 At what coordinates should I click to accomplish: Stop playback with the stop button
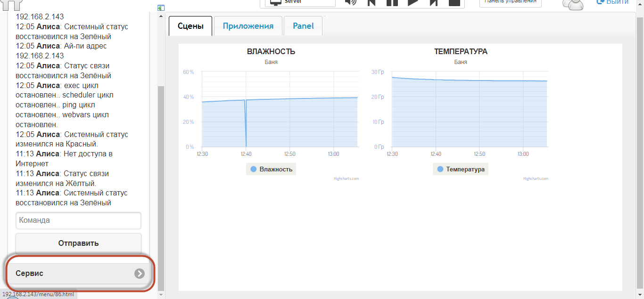(454, 2)
